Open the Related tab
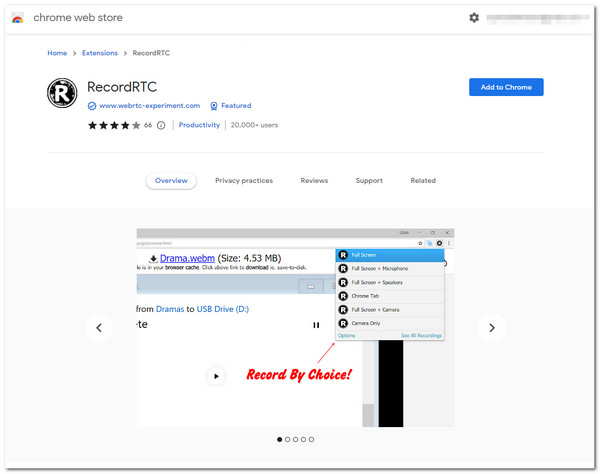Viewport: 600px width, 474px height. tap(423, 181)
